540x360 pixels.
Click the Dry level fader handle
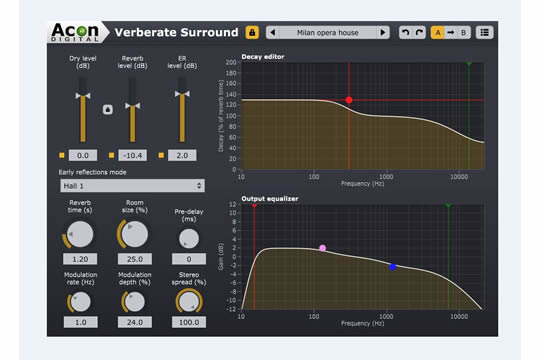pyautogui.click(x=83, y=96)
